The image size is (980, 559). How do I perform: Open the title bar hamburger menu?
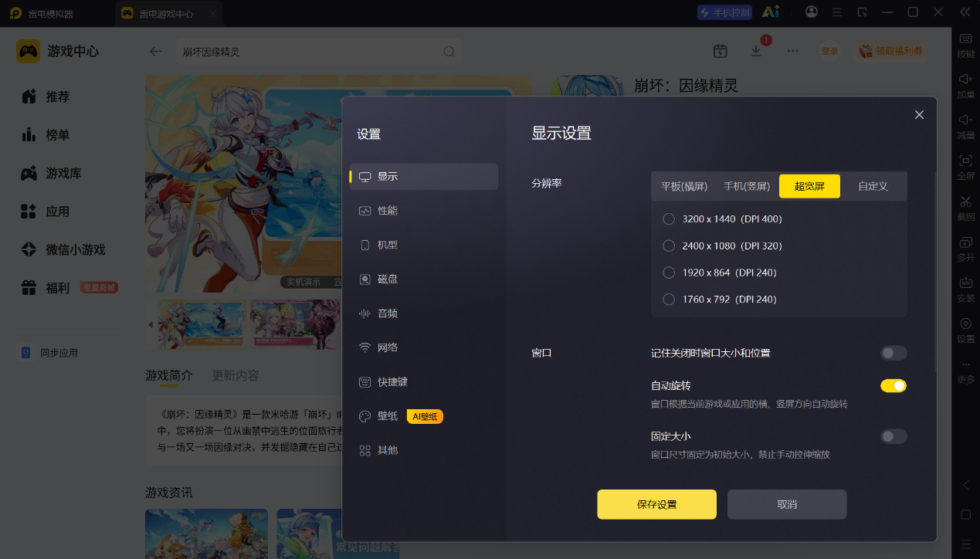[x=836, y=12]
